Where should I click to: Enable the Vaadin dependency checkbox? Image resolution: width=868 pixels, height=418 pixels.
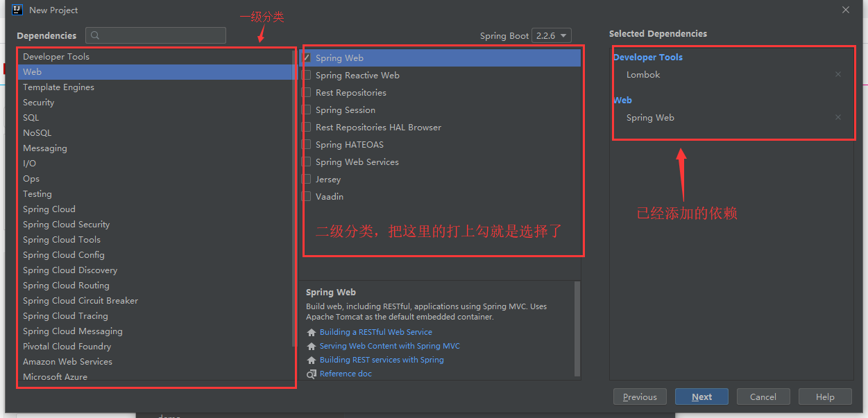pyautogui.click(x=306, y=197)
